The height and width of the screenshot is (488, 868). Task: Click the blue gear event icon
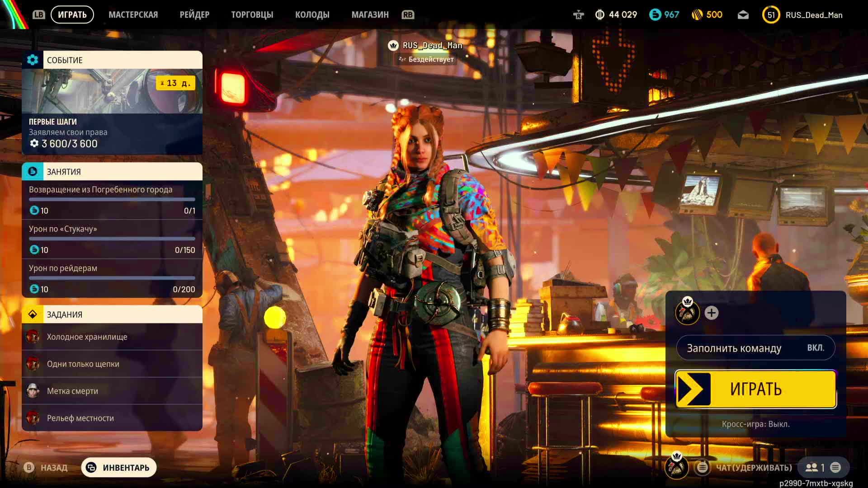(x=33, y=60)
